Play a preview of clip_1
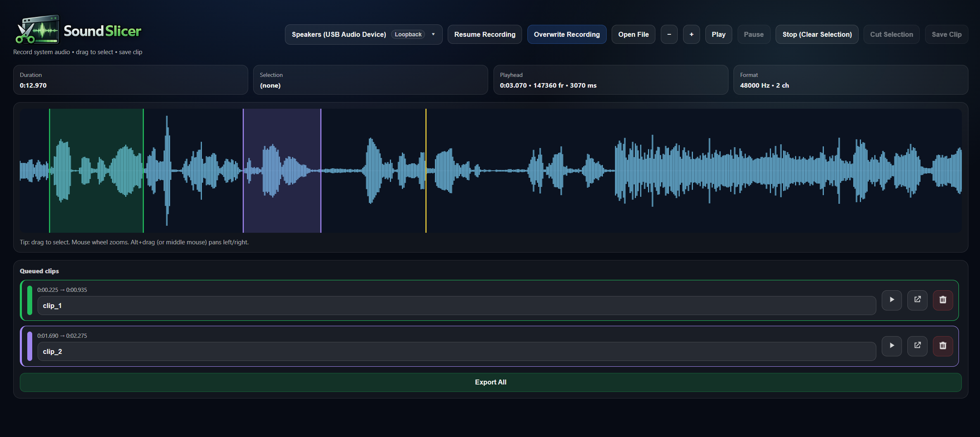The image size is (980, 437). click(x=892, y=300)
